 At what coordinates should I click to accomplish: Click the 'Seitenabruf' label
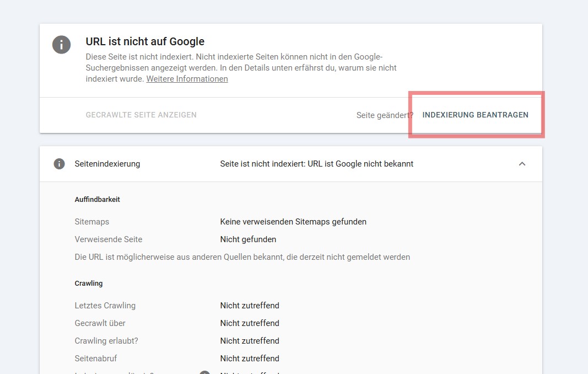[x=96, y=358]
